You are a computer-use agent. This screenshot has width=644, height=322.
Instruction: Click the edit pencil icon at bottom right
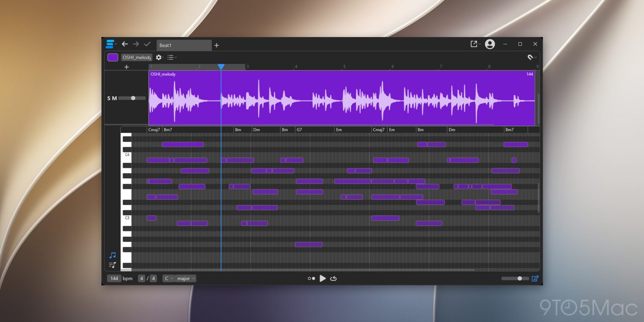535,279
